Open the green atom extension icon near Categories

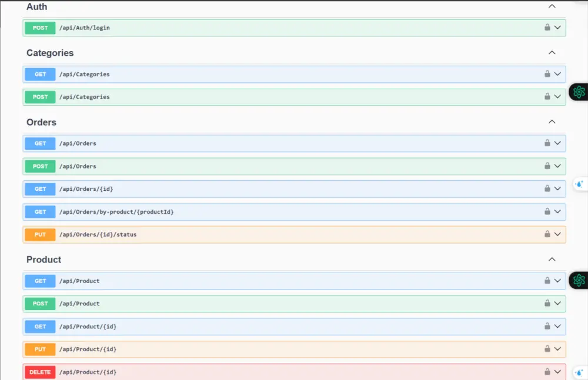coord(579,92)
